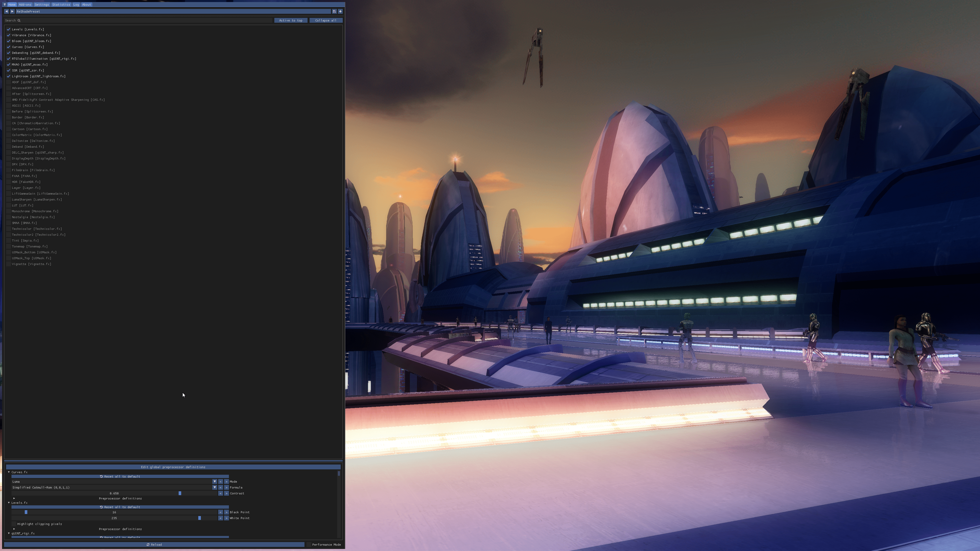Disable the Bloom [qUINT_bloom.fx] effect checkbox
This screenshot has height=551, width=980.
click(x=8, y=41)
